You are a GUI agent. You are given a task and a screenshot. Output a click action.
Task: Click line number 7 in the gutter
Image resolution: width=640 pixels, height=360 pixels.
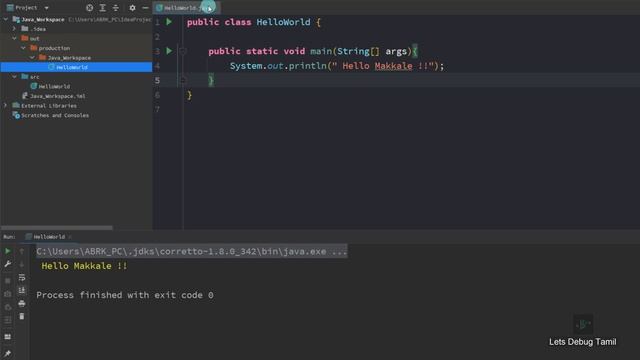(158, 109)
